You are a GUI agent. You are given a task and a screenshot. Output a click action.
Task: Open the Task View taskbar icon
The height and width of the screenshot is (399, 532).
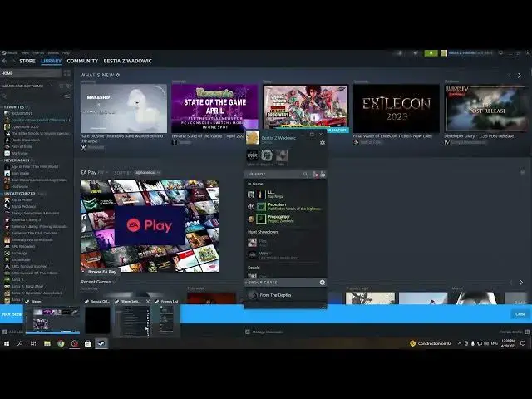tap(33, 343)
